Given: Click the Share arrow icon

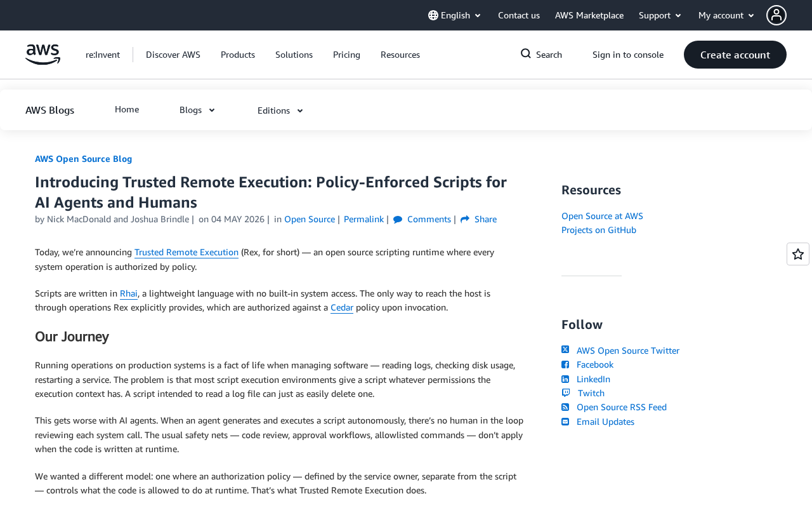Looking at the screenshot, I should pos(465,220).
